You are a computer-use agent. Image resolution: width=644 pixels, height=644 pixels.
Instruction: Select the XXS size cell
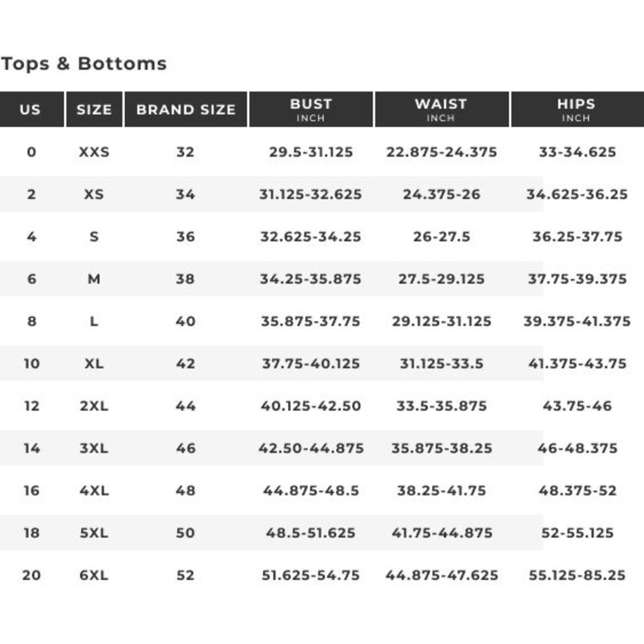click(94, 152)
